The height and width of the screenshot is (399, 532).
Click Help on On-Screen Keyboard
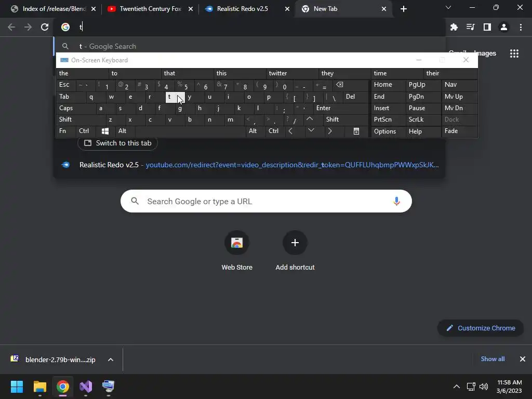[x=423, y=131]
